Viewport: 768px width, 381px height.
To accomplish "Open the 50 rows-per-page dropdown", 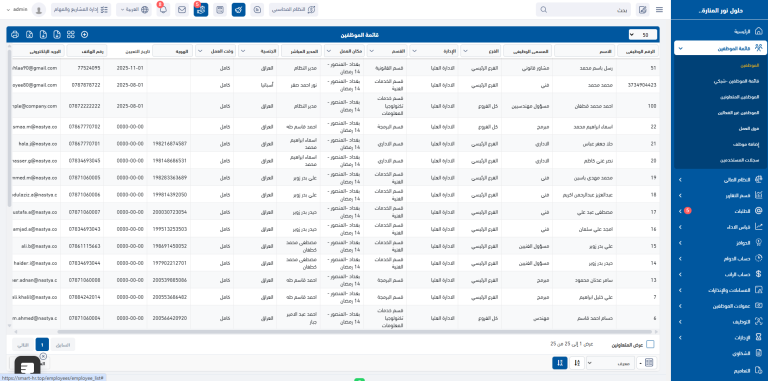I will (643, 35).
